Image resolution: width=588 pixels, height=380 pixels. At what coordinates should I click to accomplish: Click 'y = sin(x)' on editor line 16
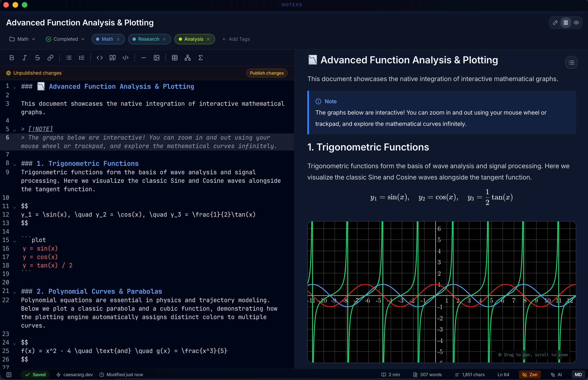[x=40, y=248]
